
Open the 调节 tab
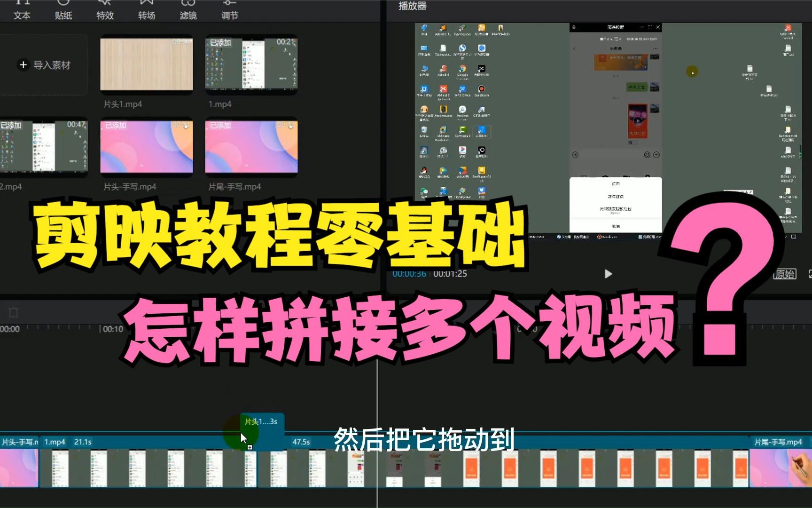[x=230, y=10]
